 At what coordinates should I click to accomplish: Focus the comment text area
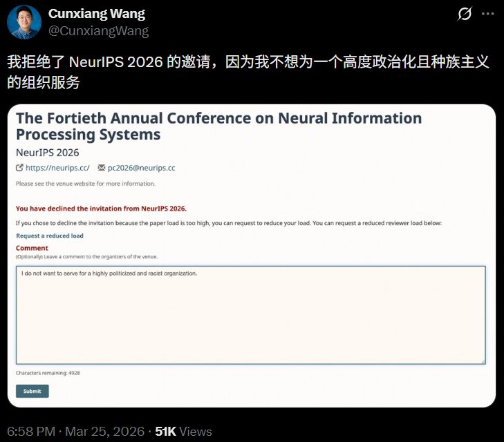click(251, 315)
